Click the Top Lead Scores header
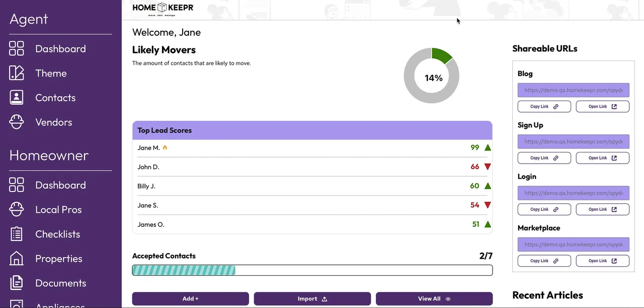This screenshot has width=644, height=308. pos(312,130)
